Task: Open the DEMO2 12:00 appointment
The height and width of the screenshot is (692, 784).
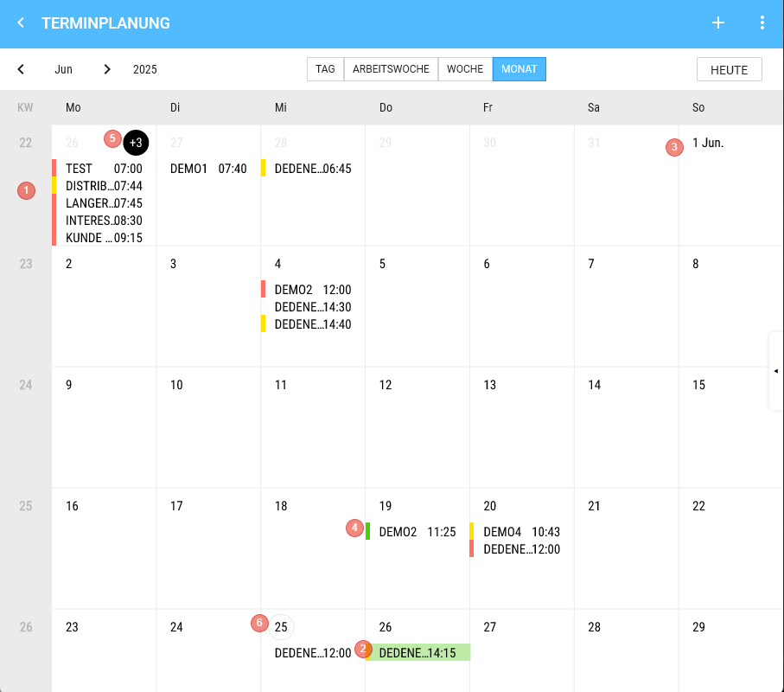Action: [313, 290]
